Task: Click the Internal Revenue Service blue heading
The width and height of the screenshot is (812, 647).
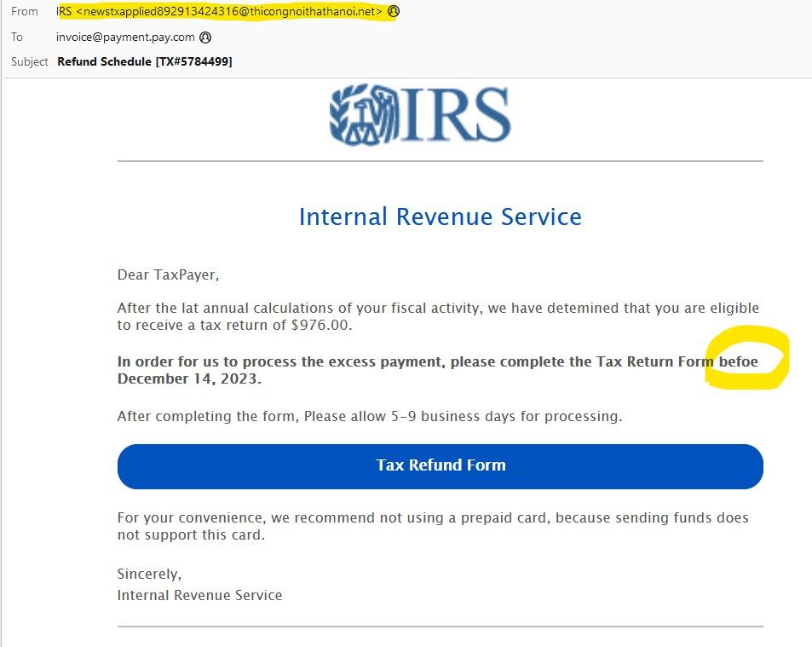Action: click(440, 217)
